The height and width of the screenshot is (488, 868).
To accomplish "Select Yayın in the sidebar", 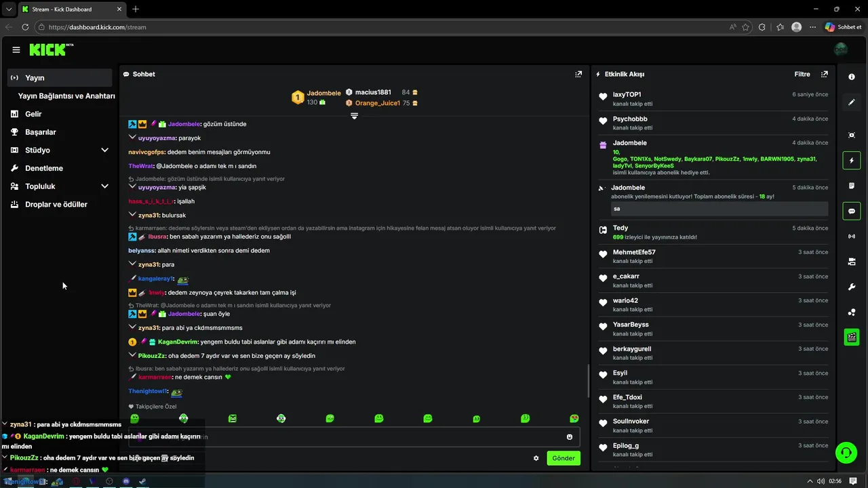I will [60, 77].
